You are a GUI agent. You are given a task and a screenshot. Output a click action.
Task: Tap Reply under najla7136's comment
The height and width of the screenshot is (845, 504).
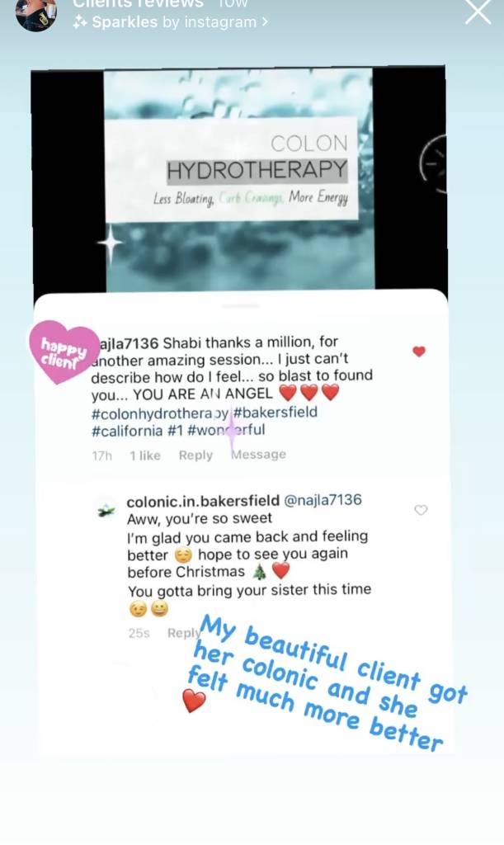pos(195,456)
